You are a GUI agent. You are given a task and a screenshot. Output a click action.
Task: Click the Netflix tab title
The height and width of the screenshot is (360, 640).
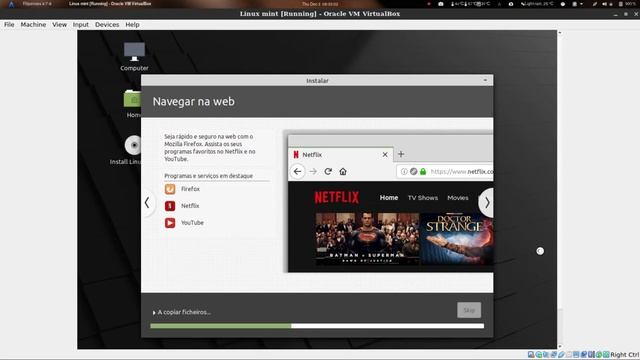tap(312, 155)
